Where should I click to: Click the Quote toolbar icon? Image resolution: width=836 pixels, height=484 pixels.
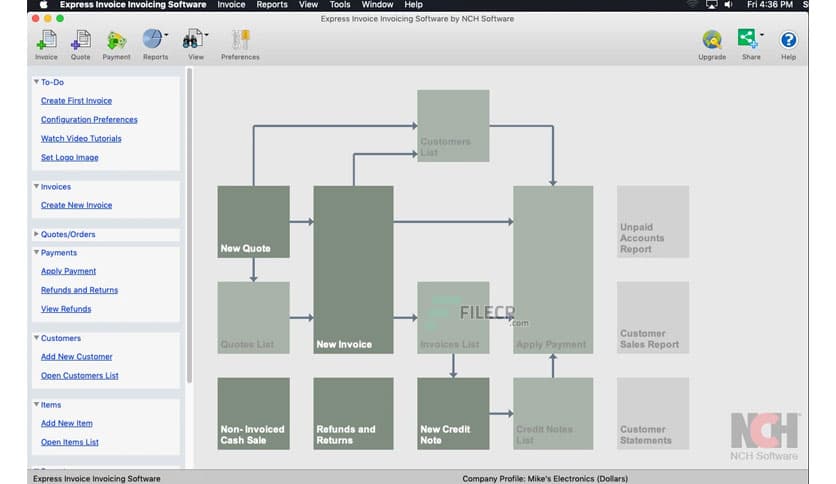[x=80, y=42]
